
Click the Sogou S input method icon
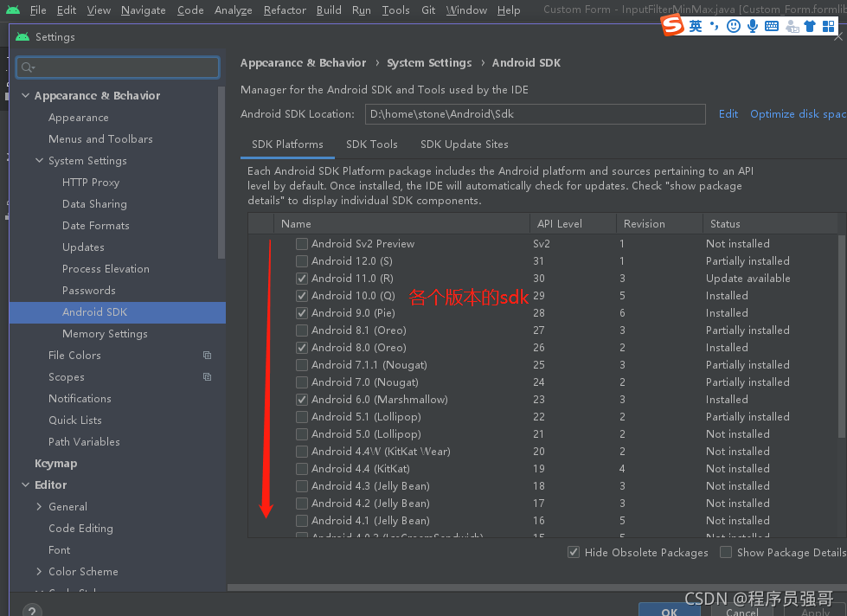pos(672,25)
